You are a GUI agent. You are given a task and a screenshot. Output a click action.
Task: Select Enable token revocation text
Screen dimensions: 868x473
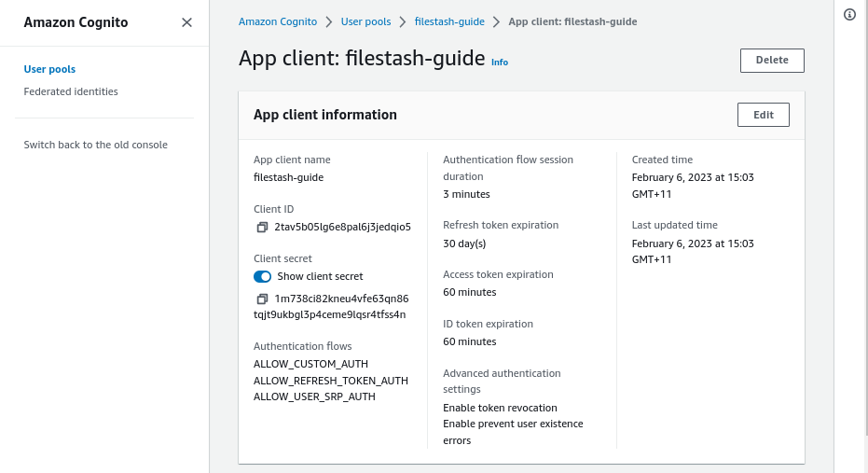(500, 408)
